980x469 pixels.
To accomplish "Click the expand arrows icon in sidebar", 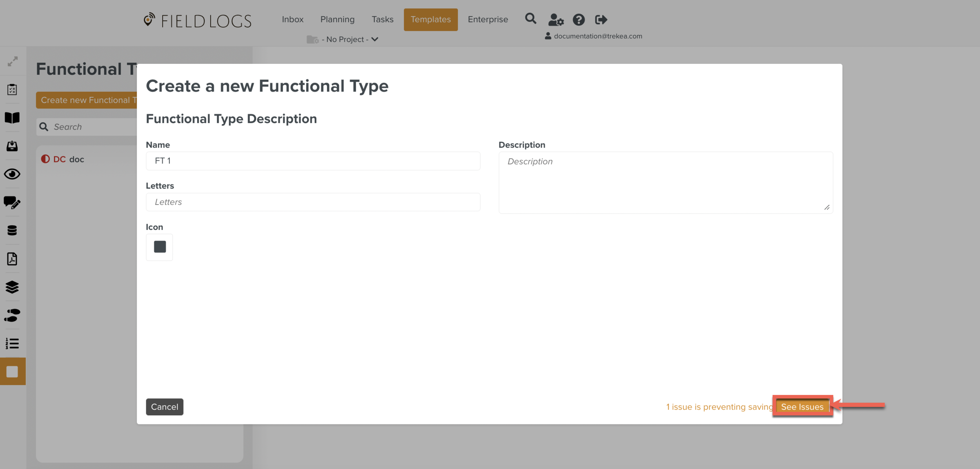I will tap(13, 62).
